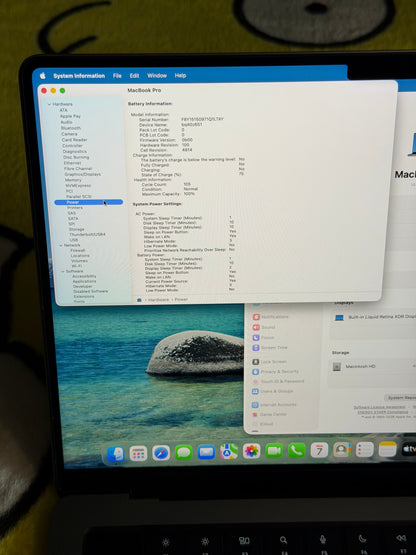416x555 pixels.
Task: Click the built-in display icon
Action: [x=339, y=317]
